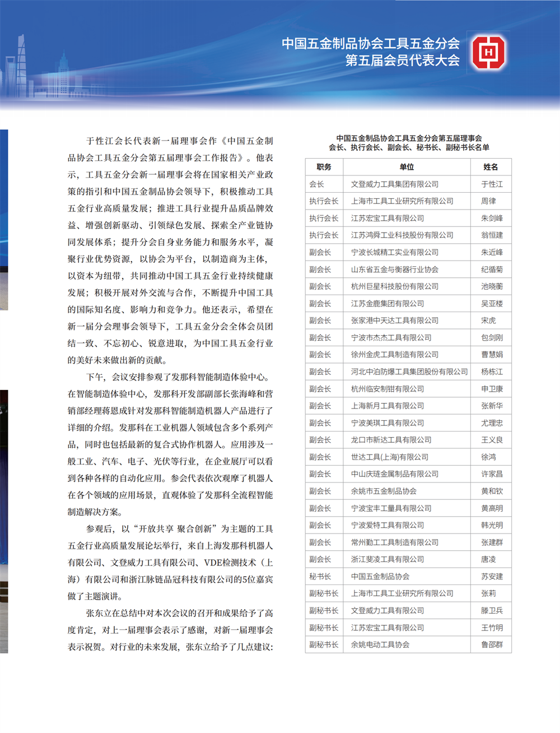Click the red association logo in header
560x733 pixels.
(x=489, y=53)
